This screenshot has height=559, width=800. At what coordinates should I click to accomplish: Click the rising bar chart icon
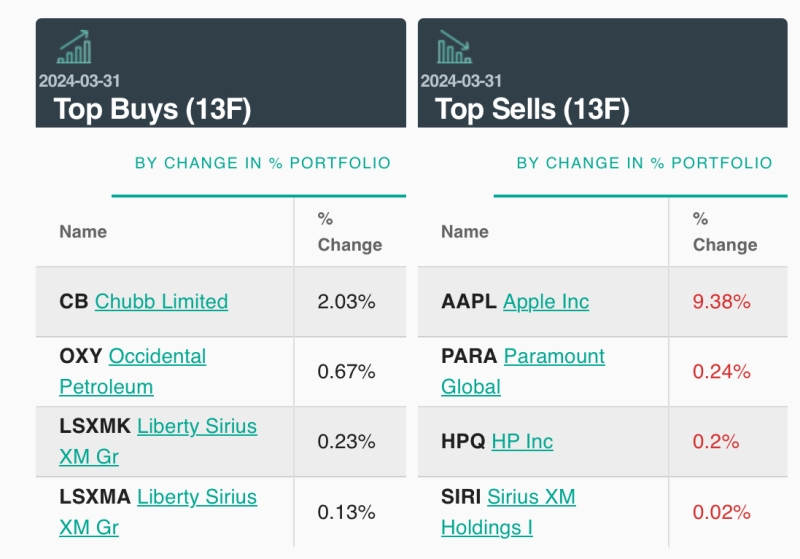click(74, 47)
